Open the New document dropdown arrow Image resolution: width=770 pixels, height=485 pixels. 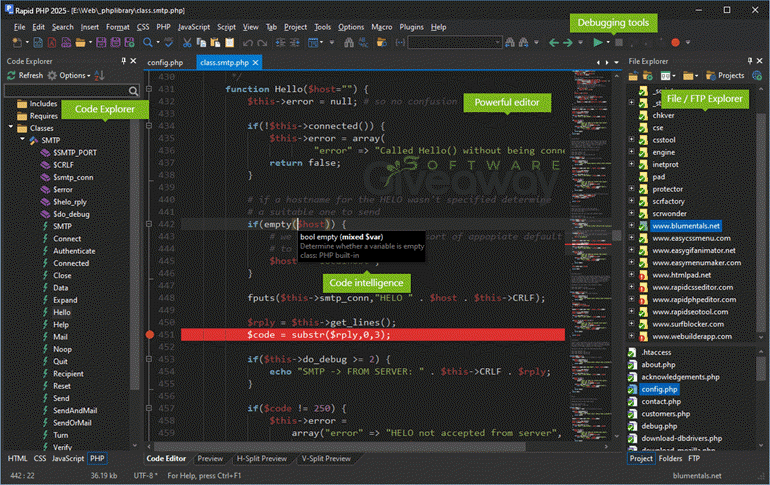pyautogui.click(x=27, y=43)
